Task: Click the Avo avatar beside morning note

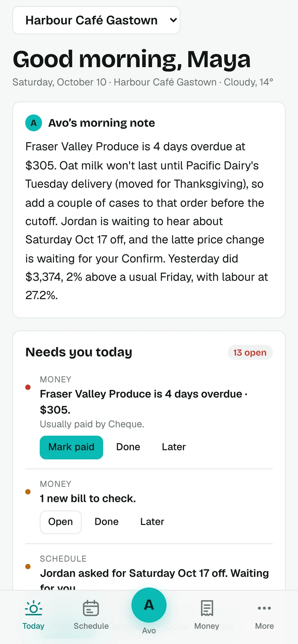Action: pos(33,123)
